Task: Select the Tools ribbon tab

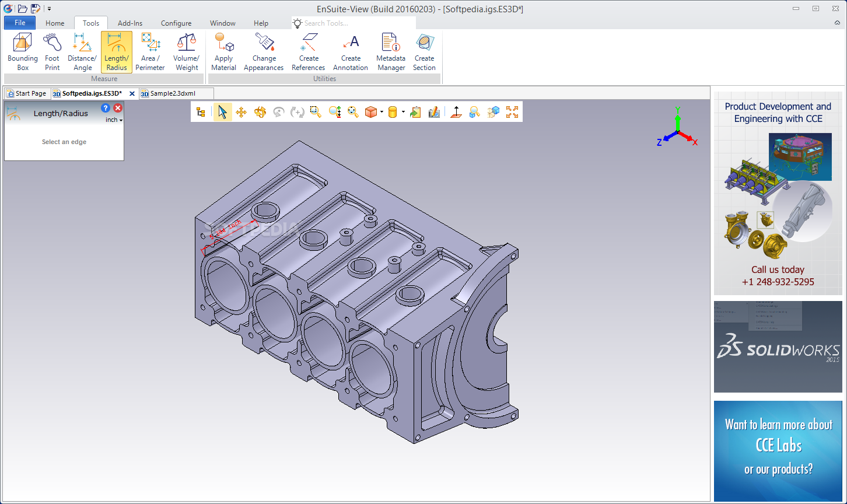Action: pyautogui.click(x=91, y=23)
